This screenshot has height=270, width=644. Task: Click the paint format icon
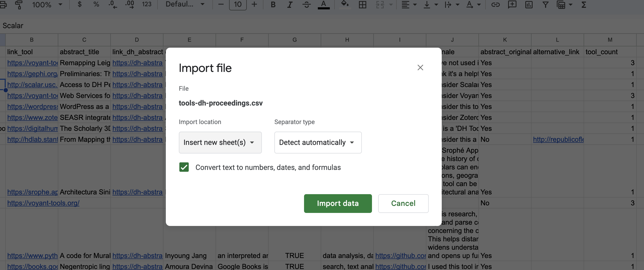(x=19, y=5)
